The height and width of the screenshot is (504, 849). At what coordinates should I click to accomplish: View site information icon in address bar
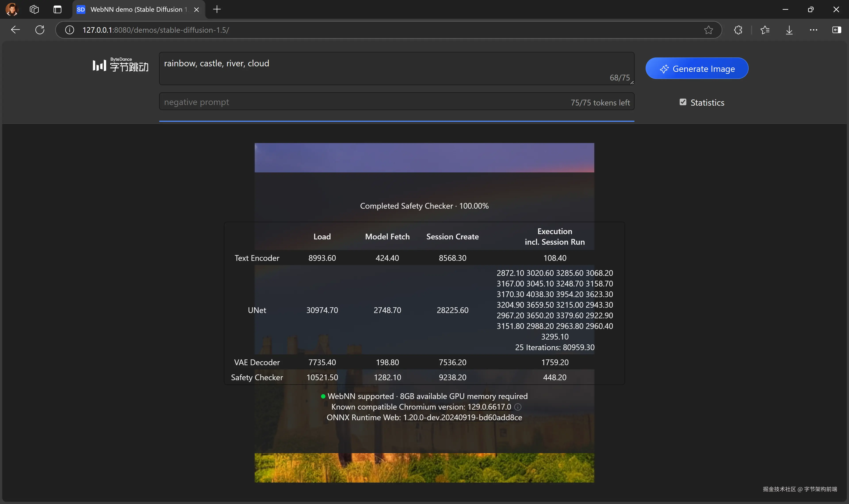pyautogui.click(x=70, y=30)
